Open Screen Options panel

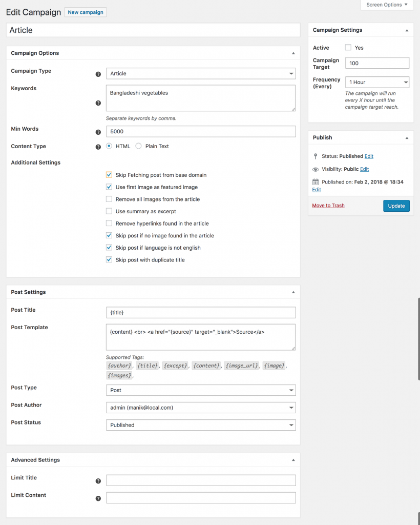coord(387,5)
